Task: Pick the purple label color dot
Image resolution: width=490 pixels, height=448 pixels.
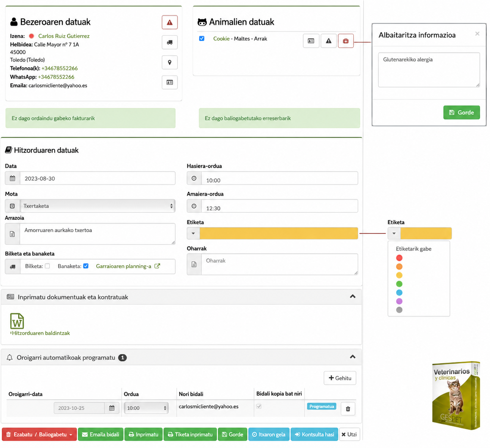Action: 399,301
